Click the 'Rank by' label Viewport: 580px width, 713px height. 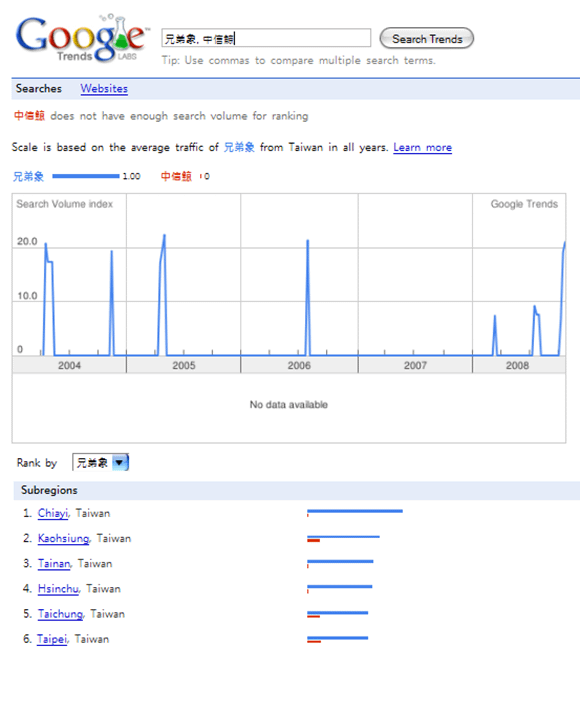pyautogui.click(x=37, y=463)
